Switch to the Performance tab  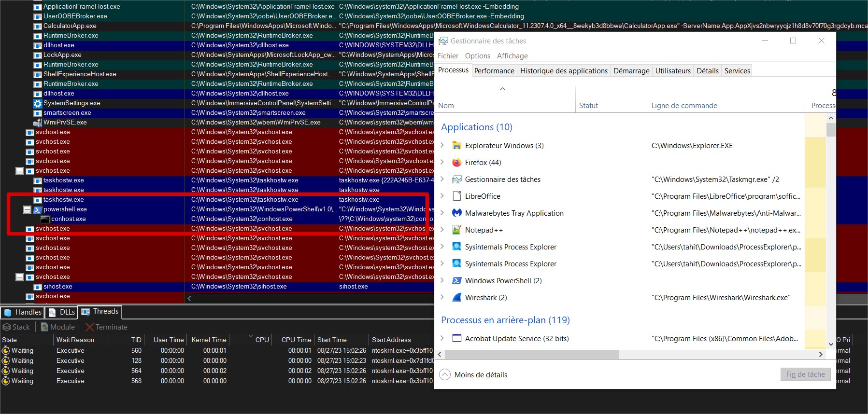tap(494, 71)
